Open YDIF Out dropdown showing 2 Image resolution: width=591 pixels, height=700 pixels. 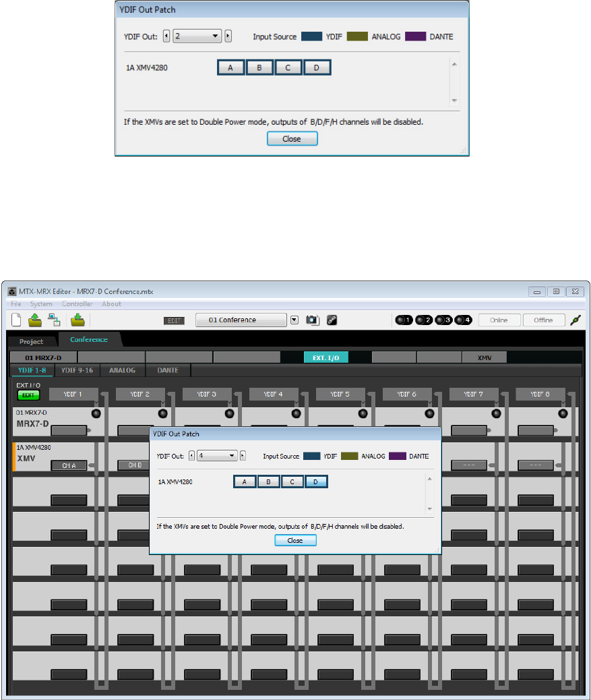[197, 36]
